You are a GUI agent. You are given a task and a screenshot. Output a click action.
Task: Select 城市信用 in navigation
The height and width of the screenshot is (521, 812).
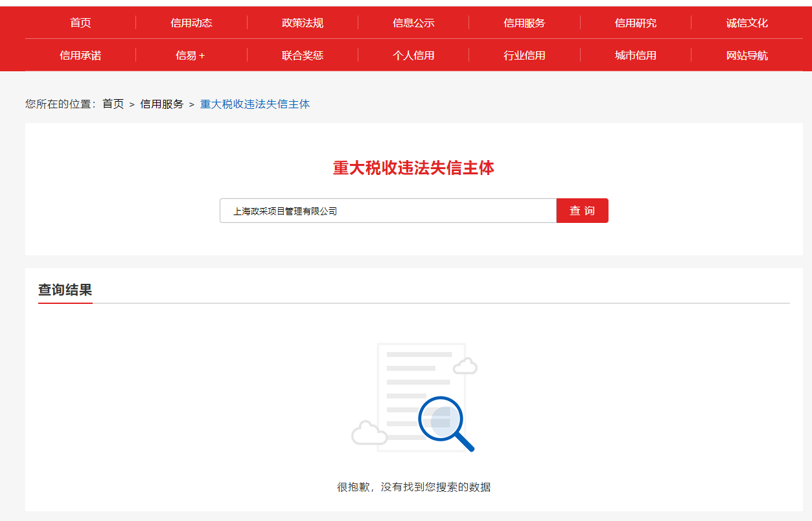pos(635,55)
